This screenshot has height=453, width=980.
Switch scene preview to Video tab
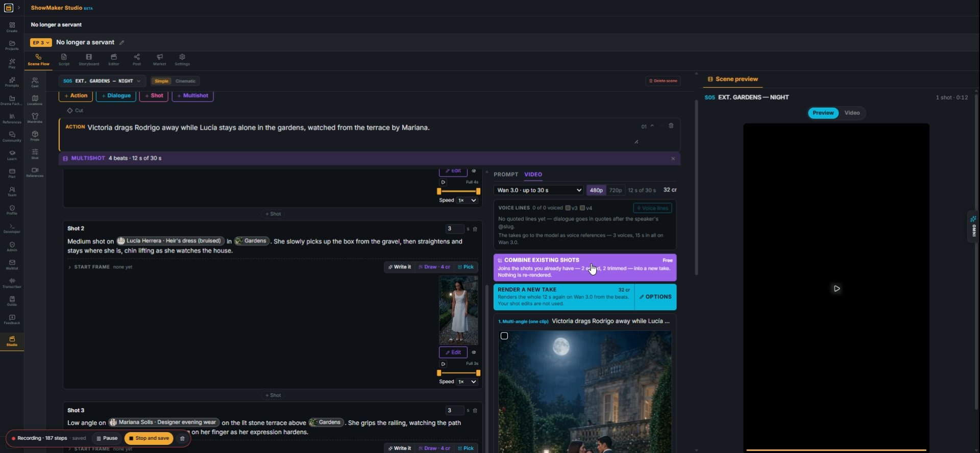852,113
